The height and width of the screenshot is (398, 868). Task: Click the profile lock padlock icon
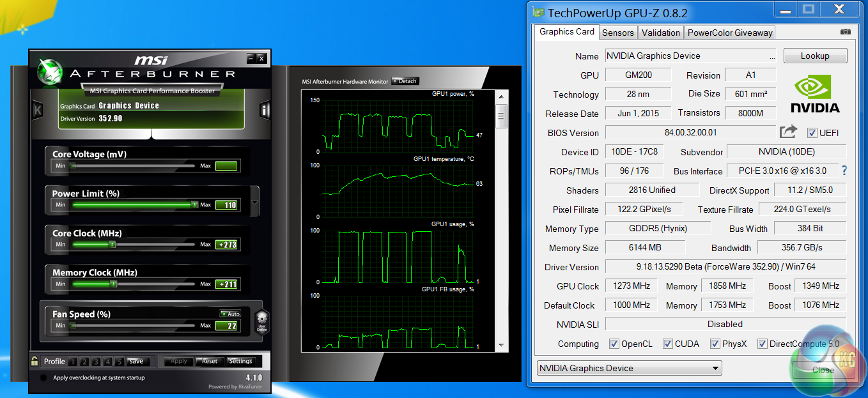[35, 361]
